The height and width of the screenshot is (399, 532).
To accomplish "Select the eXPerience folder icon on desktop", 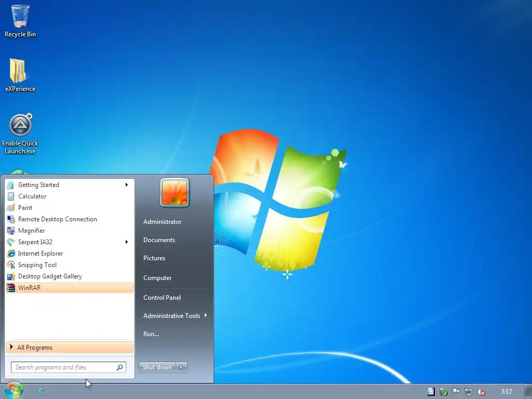I will point(18,71).
